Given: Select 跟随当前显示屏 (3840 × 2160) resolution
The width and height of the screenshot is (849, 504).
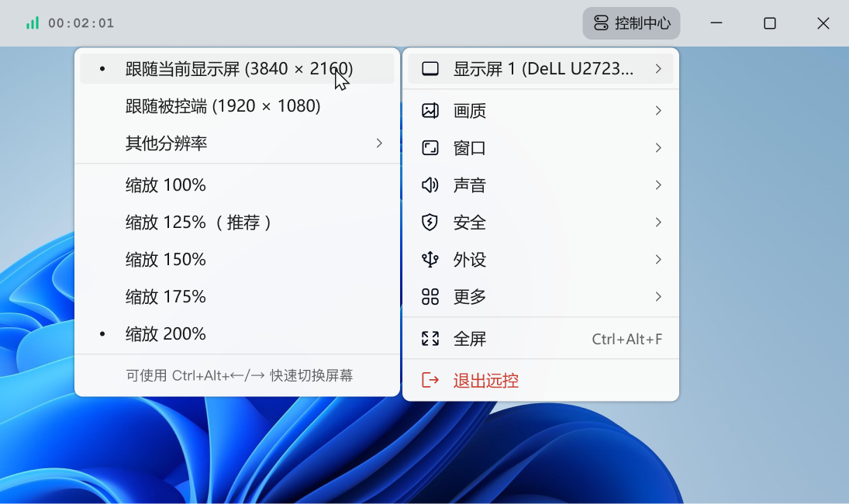Looking at the screenshot, I should [x=239, y=69].
